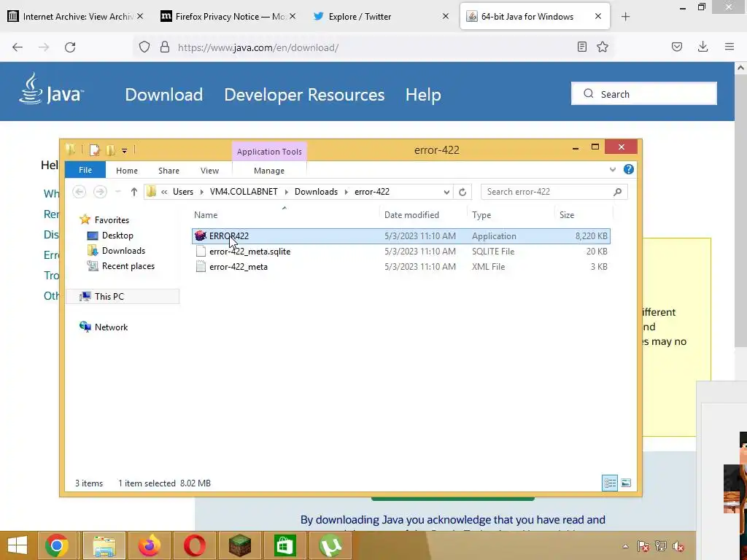
Task: Click Developer Resources in Java header
Action: pos(304,94)
